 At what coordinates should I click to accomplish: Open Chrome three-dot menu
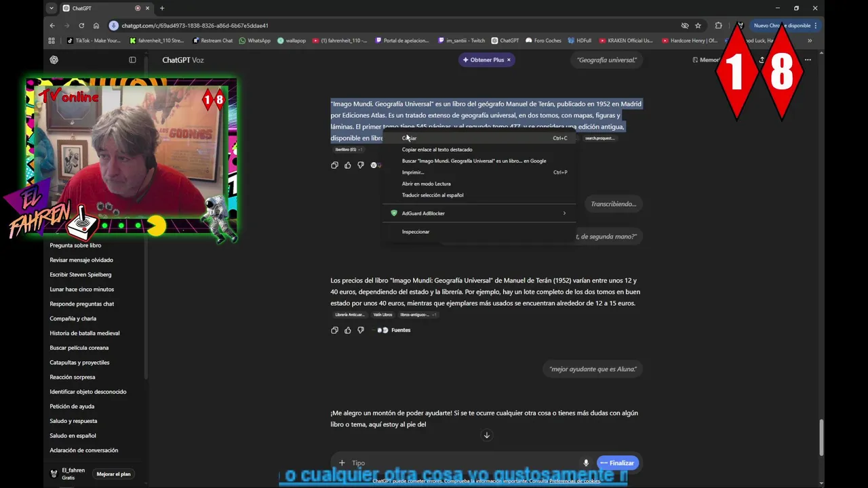(x=816, y=26)
